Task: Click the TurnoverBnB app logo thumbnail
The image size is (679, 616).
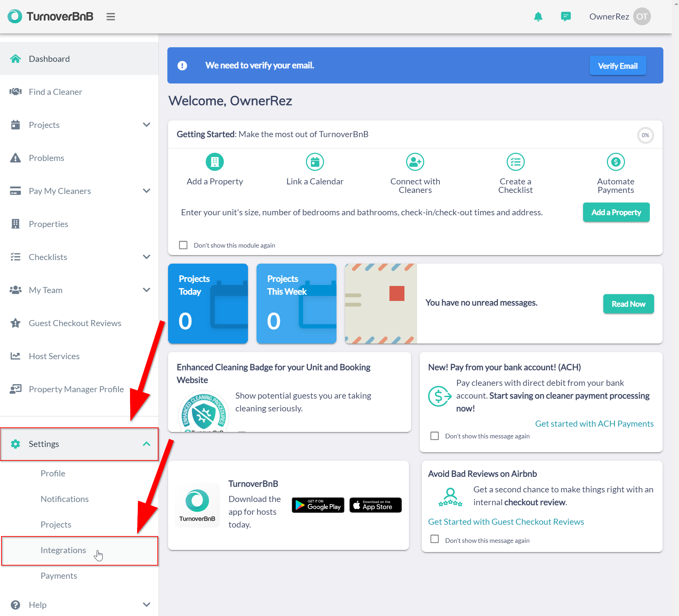Action: click(x=197, y=505)
